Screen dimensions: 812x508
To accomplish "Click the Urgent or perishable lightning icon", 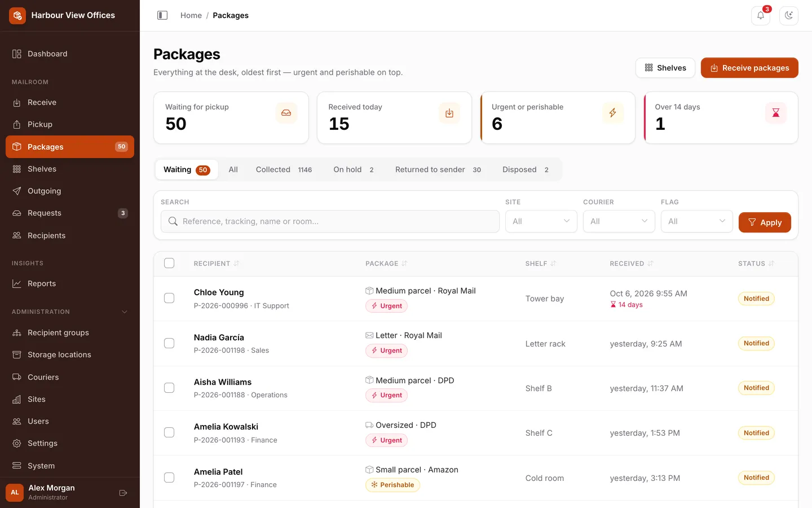I will click(612, 113).
